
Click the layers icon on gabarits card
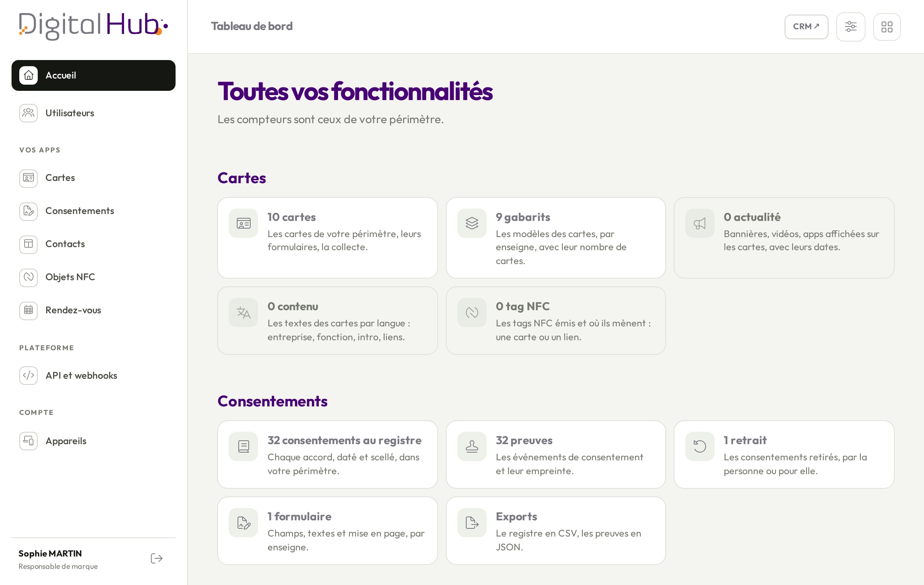click(472, 223)
